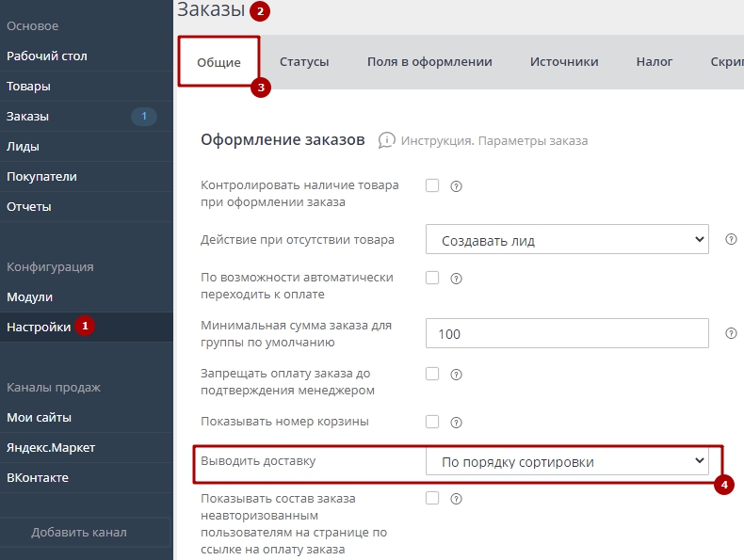Open help for cart number display
744x560 pixels.
point(456,423)
